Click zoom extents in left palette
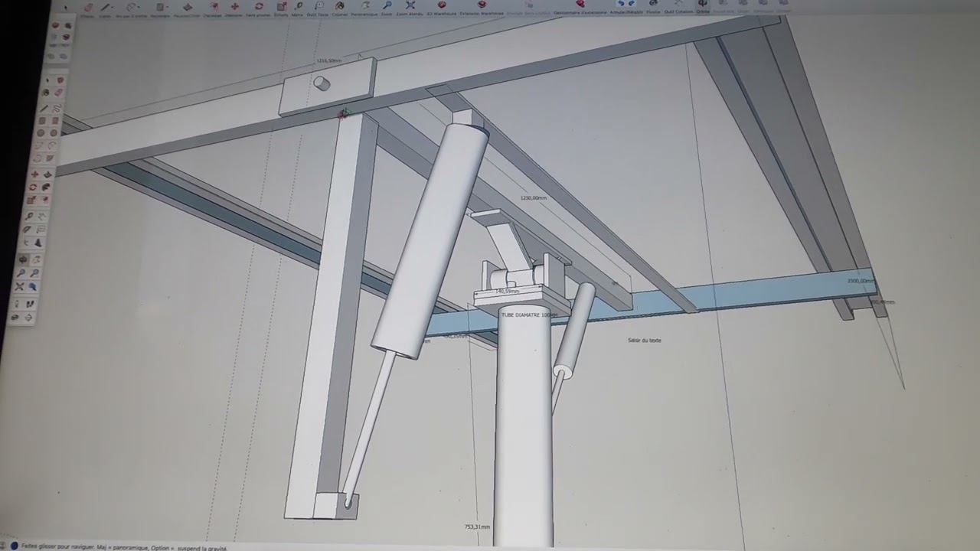Image resolution: width=980 pixels, height=551 pixels. (x=18, y=286)
